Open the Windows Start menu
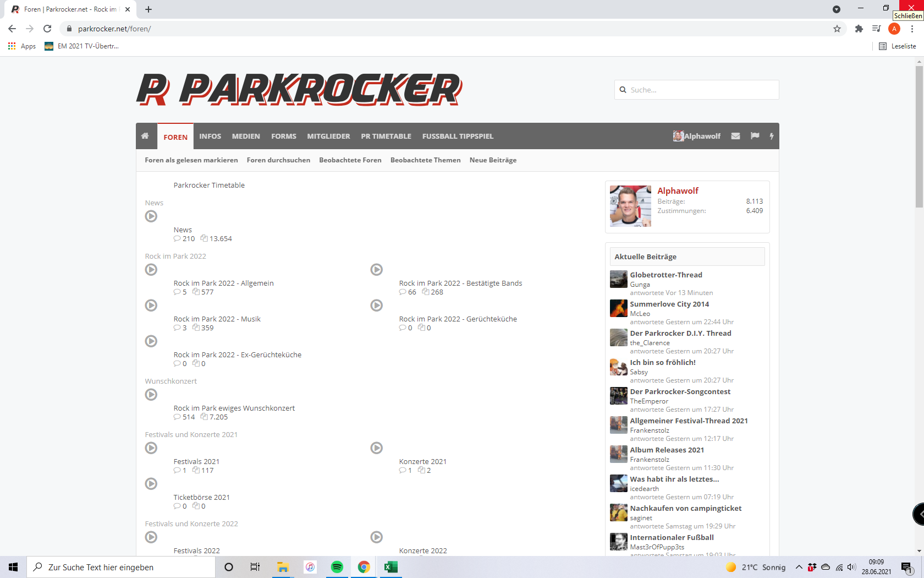This screenshot has height=578, width=924. pyautogui.click(x=13, y=567)
